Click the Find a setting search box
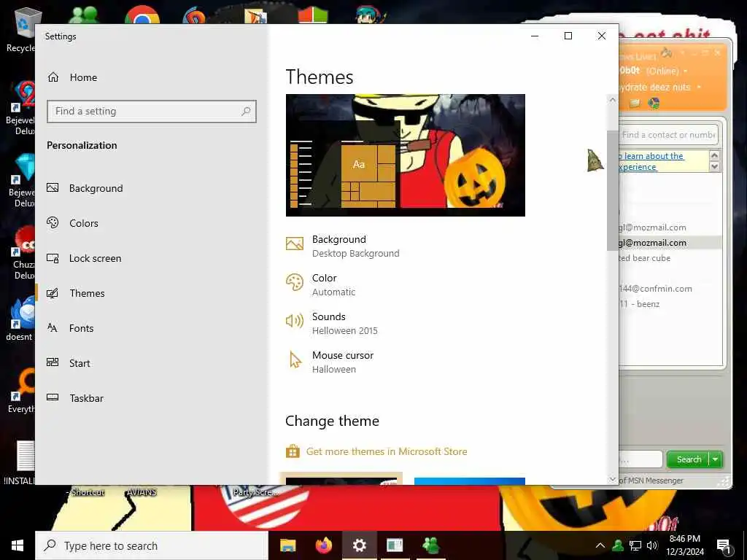Screen dimensions: 747x560 pos(152,112)
